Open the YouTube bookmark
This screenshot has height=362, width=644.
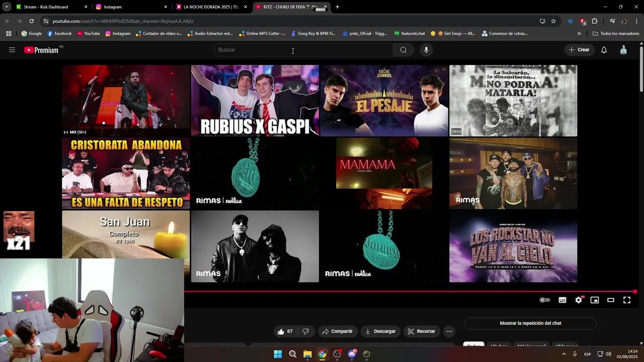click(x=88, y=34)
